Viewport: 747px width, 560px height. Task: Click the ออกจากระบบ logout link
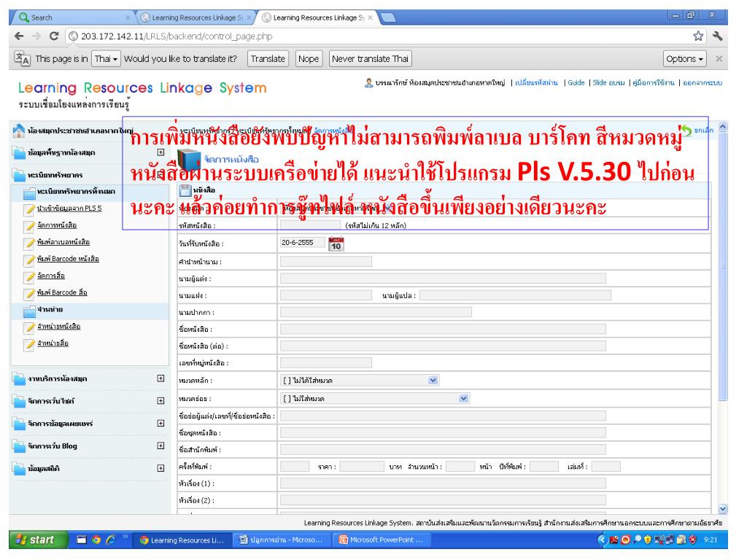point(703,83)
